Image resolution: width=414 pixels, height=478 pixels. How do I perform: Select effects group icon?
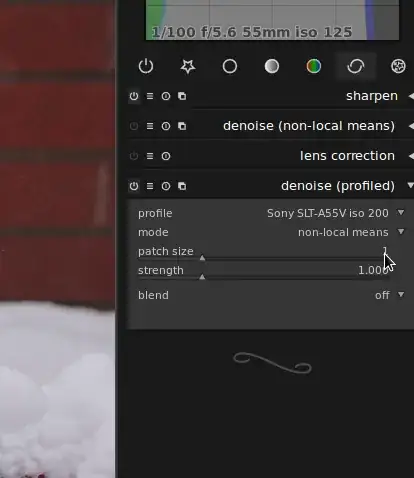[x=398, y=66]
